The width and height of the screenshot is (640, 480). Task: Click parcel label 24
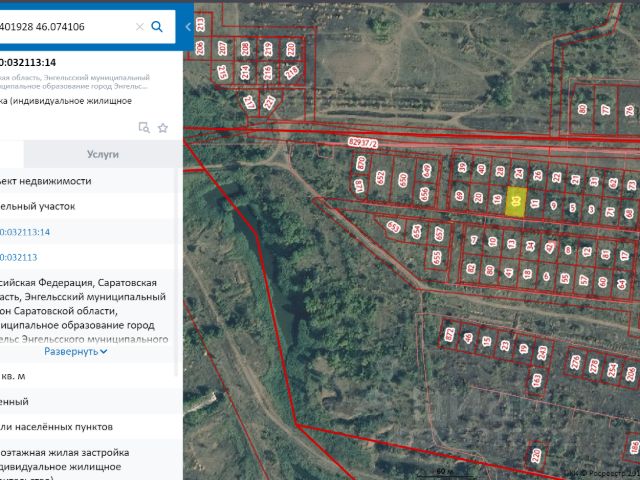(519, 173)
